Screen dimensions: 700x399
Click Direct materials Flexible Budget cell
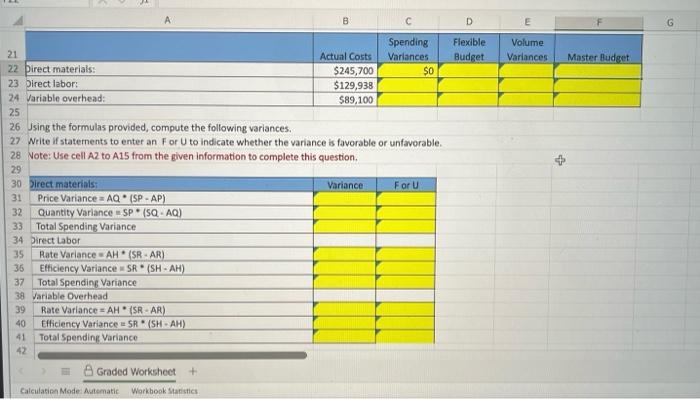pos(469,71)
